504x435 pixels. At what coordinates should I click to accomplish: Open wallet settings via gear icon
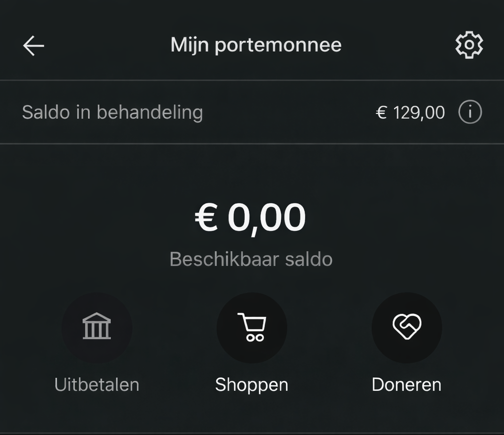pyautogui.click(x=469, y=45)
